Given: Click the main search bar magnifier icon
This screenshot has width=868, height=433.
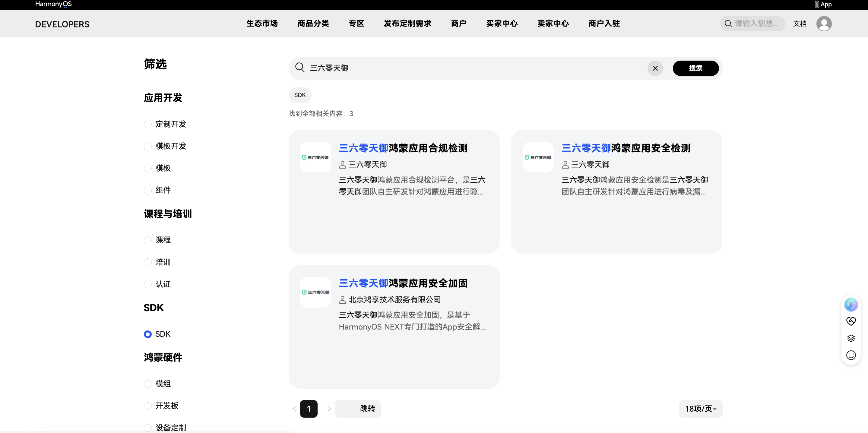Looking at the screenshot, I should click(x=299, y=68).
